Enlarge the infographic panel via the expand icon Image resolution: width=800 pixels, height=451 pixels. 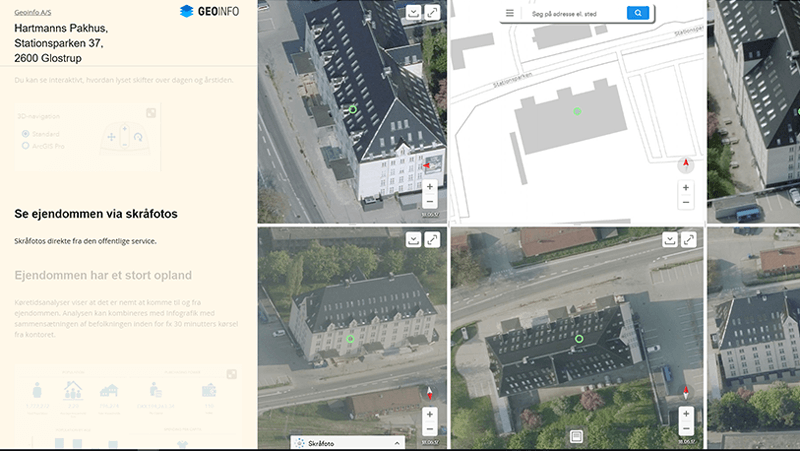232,374
